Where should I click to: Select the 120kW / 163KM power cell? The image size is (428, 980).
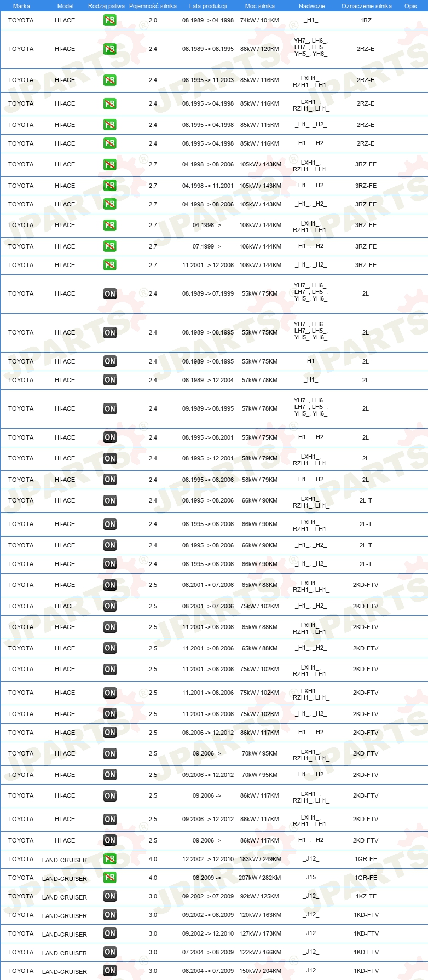tap(260, 915)
